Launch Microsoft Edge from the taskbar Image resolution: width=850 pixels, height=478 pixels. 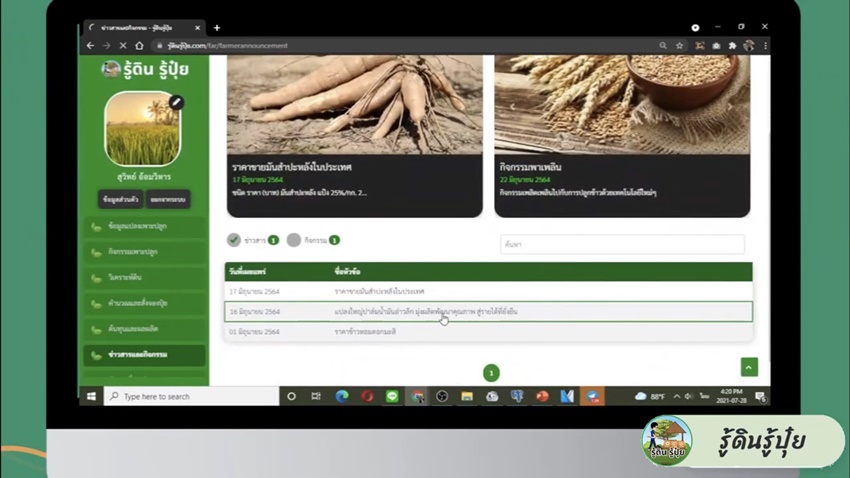coord(342,396)
